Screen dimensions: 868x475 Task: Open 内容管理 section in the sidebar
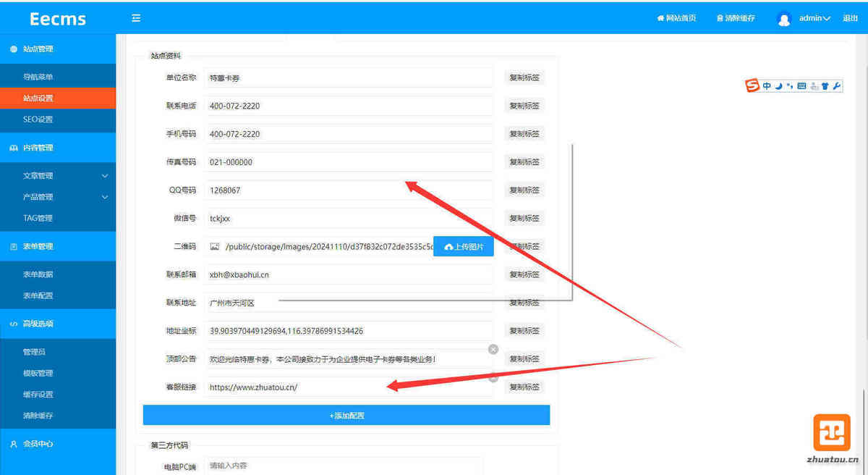tap(58, 148)
